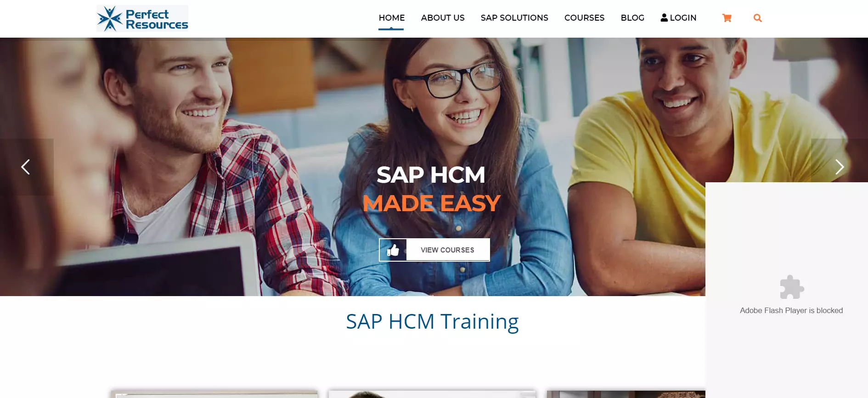Click the thumbs-up icon on View Courses
The height and width of the screenshot is (398, 868).
click(x=393, y=250)
